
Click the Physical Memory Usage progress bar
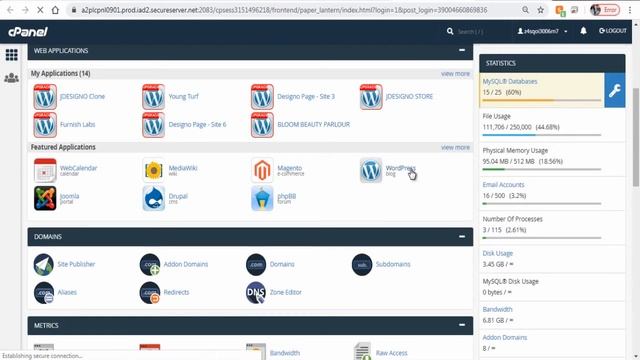click(542, 169)
